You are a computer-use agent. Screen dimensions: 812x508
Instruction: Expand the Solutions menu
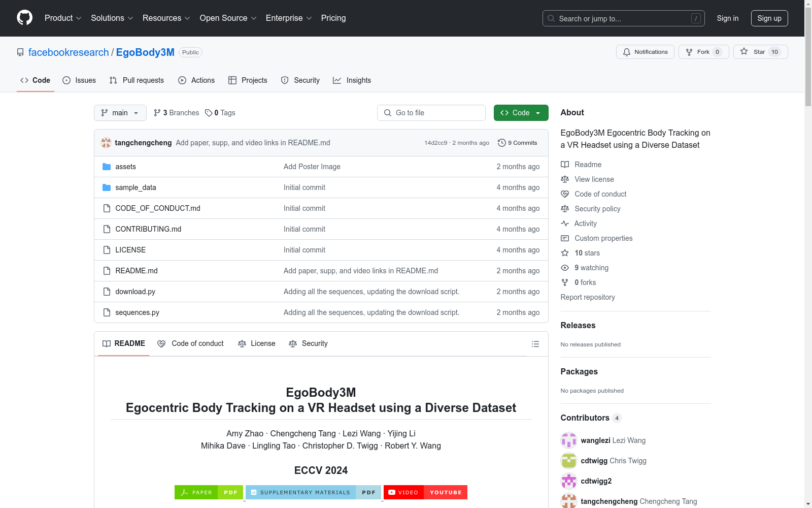[112, 18]
